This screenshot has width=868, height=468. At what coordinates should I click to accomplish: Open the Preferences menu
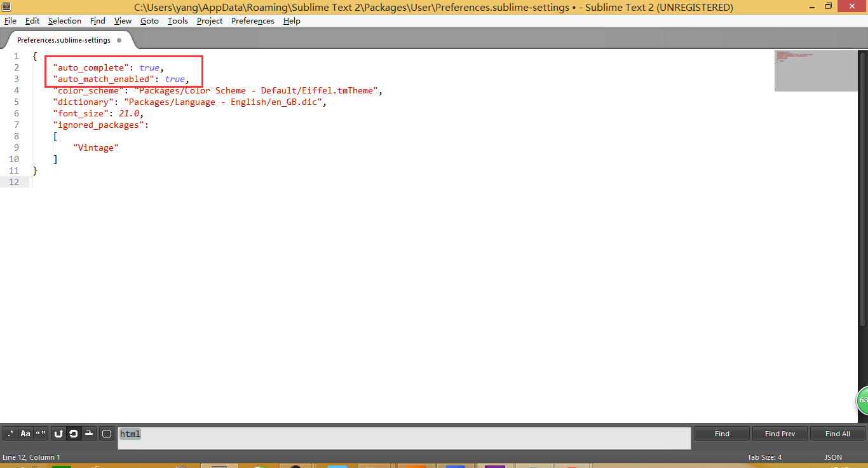(x=253, y=21)
